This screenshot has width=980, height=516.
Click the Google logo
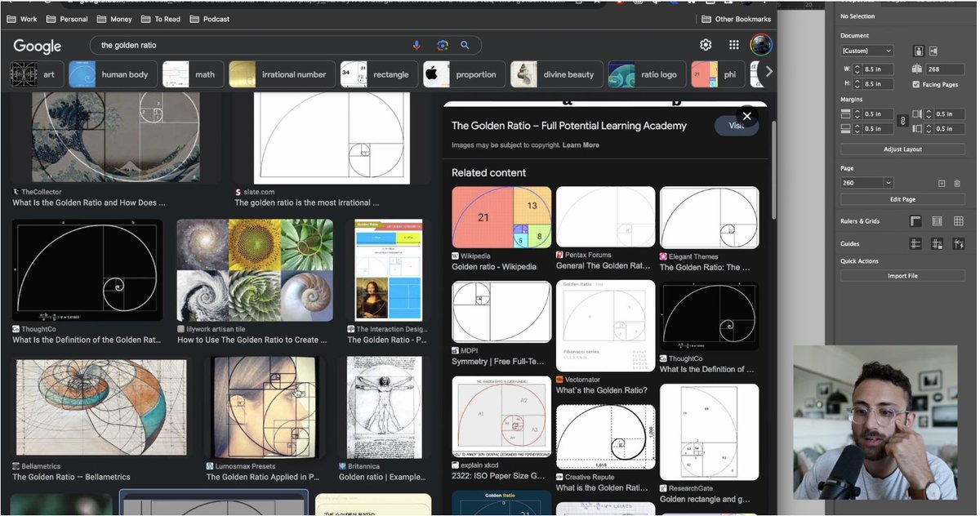tap(38, 47)
